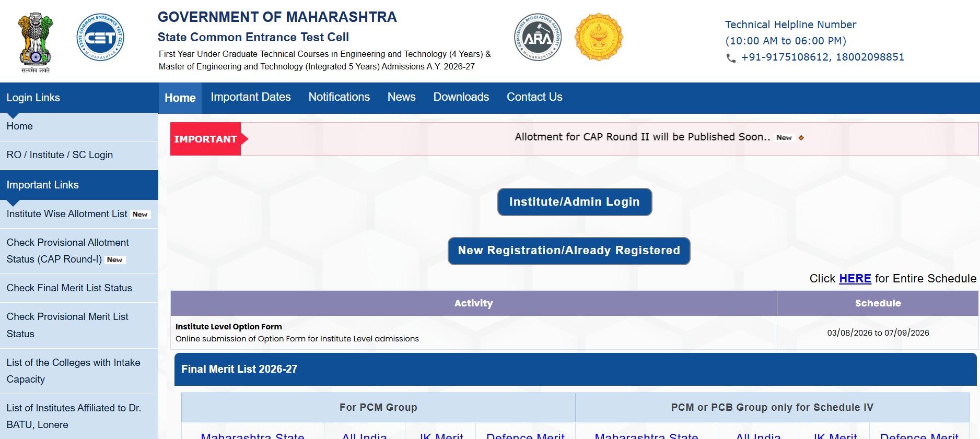Viewport: 980px width, 439px height.
Task: Click the helpline number +91-9175108612
Action: 785,57
